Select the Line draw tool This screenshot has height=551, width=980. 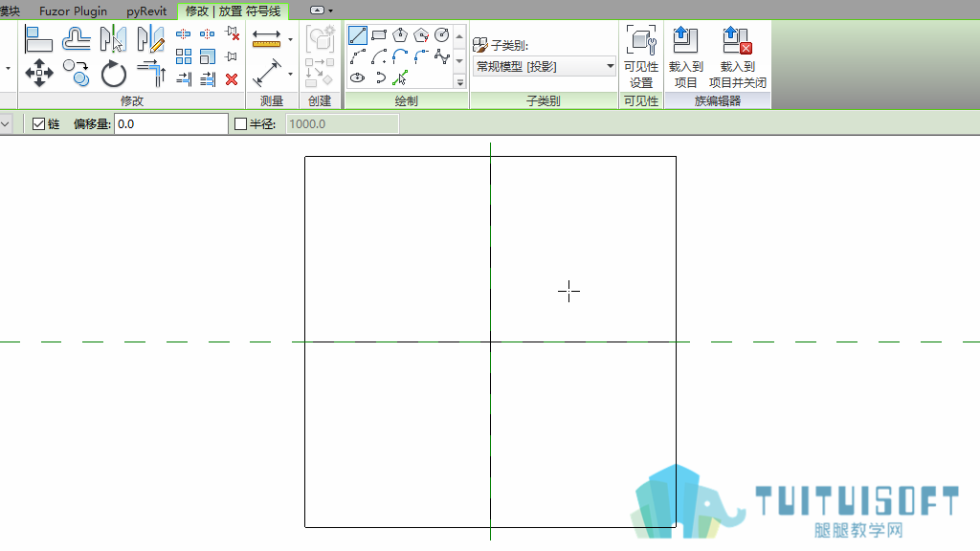[358, 35]
